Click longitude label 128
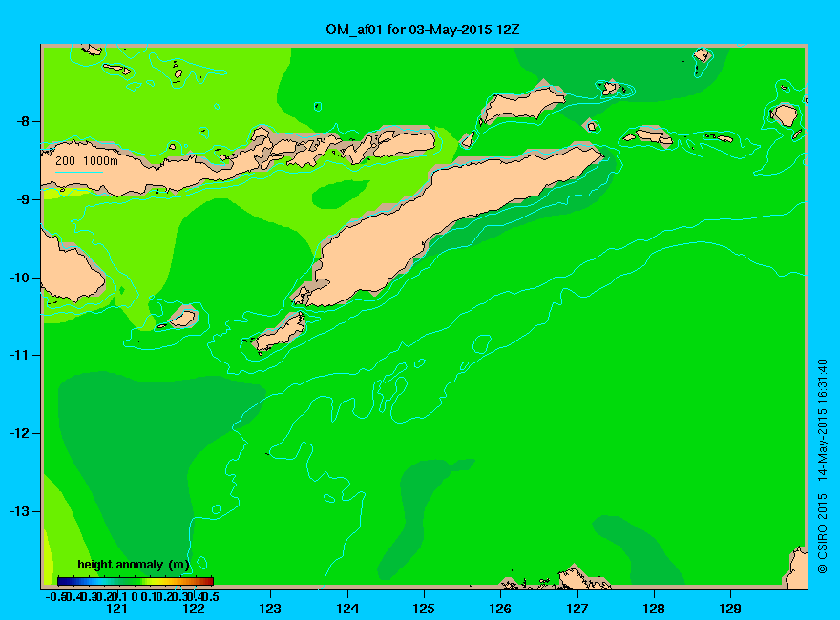Viewport: 840px width, 620px height. [x=654, y=609]
